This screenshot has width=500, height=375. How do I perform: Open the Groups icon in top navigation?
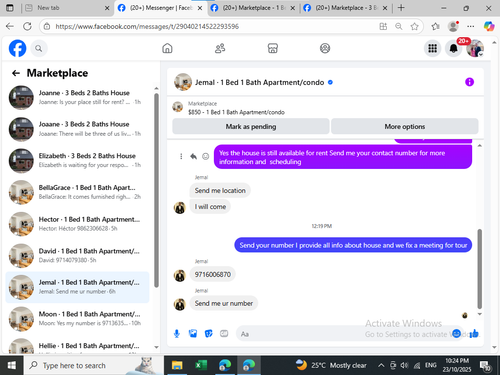(325, 48)
